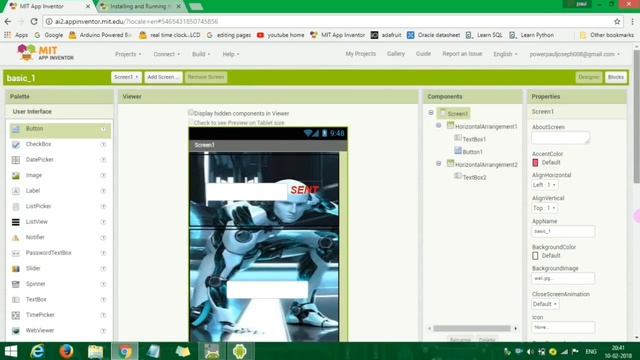The image size is (640, 360).
Task: Open the Connect menu
Action: pyautogui.click(x=167, y=54)
